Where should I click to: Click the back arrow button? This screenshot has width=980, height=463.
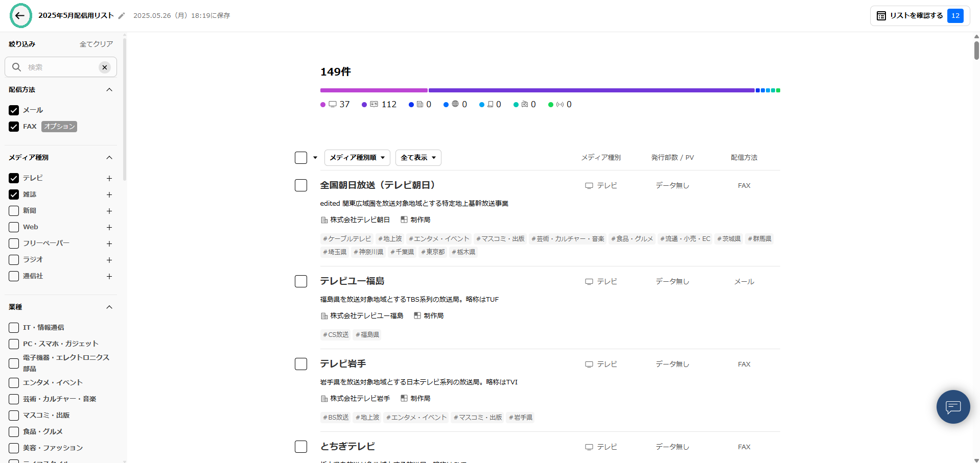click(20, 15)
